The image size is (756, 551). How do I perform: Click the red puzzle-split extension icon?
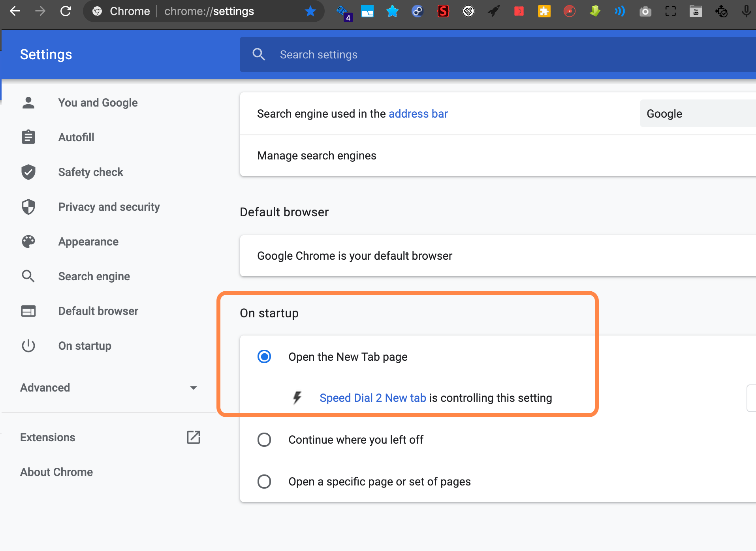[x=519, y=11]
